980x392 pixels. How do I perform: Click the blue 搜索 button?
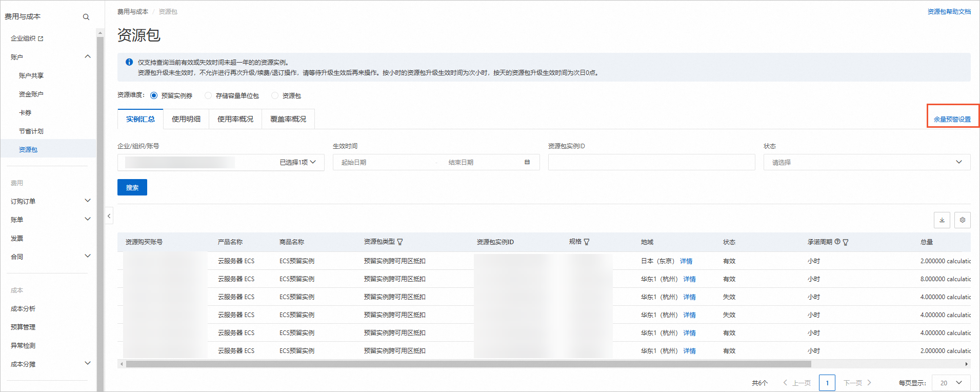[x=132, y=187]
